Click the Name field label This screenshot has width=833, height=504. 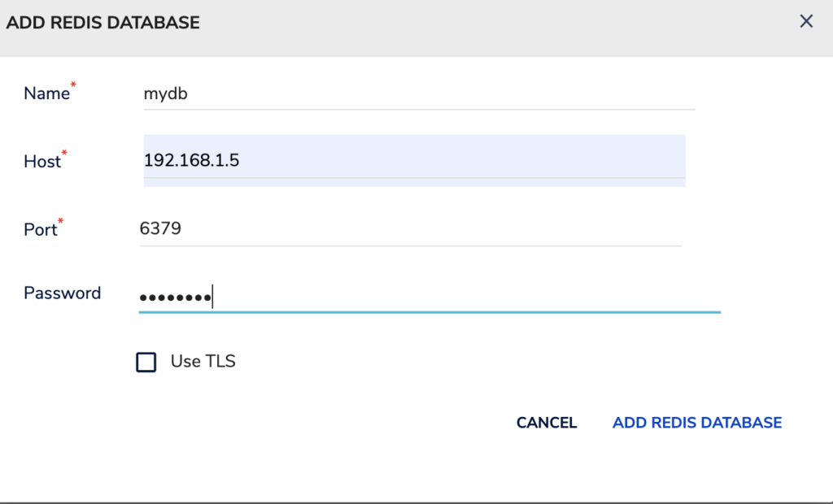tap(46, 93)
